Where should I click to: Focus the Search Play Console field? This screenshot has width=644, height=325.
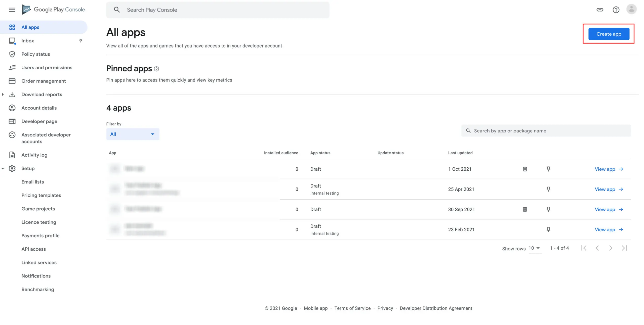(x=218, y=10)
